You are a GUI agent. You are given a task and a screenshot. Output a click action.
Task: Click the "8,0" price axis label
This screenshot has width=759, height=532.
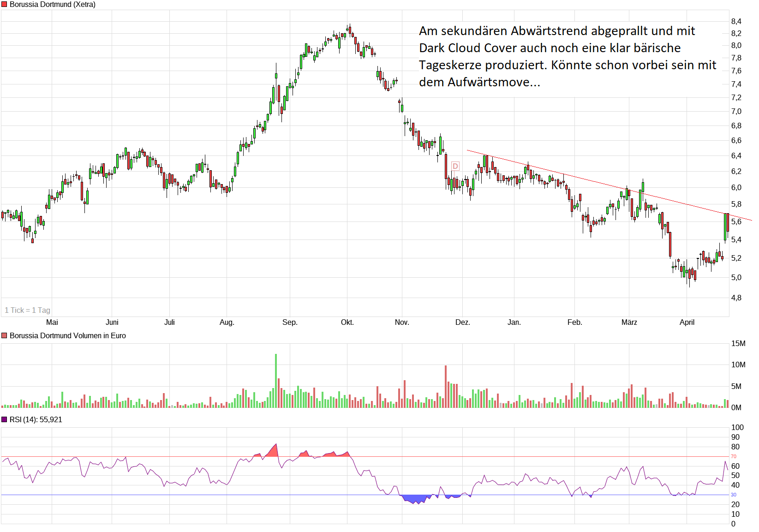[736, 46]
